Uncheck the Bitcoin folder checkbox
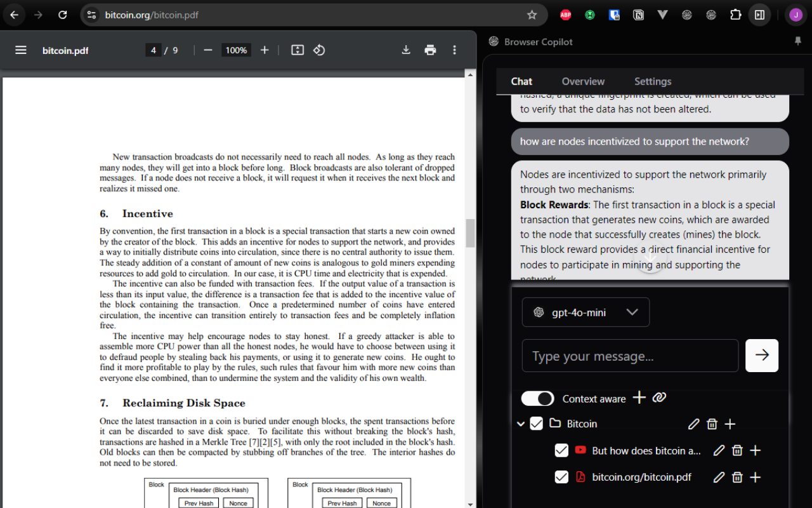 pyautogui.click(x=536, y=423)
